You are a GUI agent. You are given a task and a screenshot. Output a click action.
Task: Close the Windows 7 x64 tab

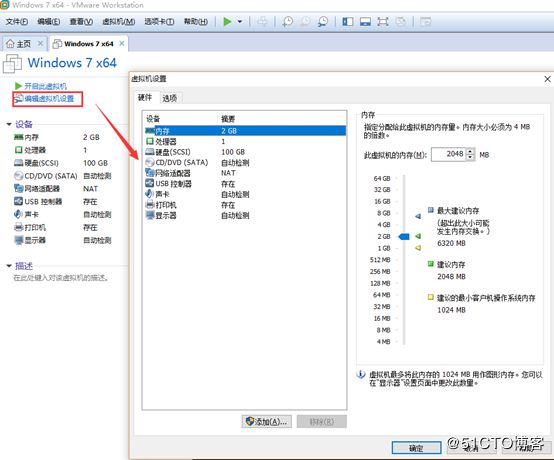[122, 43]
